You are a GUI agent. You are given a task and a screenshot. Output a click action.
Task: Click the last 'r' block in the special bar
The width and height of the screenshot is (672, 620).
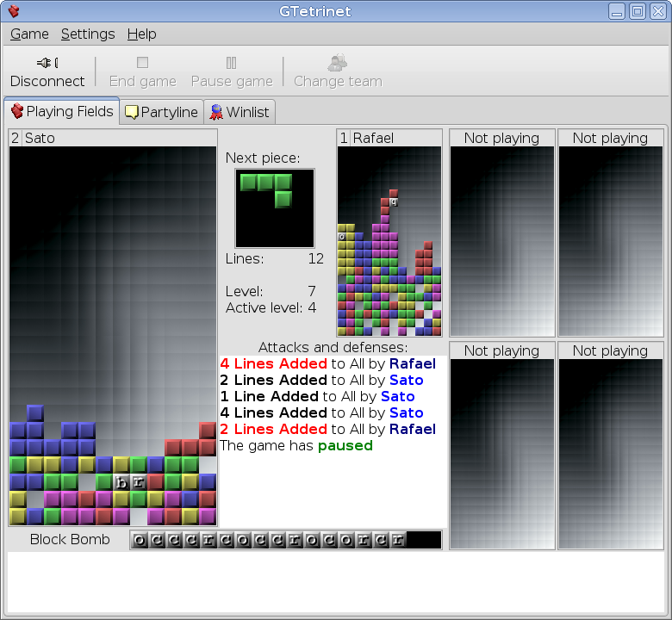tap(398, 540)
